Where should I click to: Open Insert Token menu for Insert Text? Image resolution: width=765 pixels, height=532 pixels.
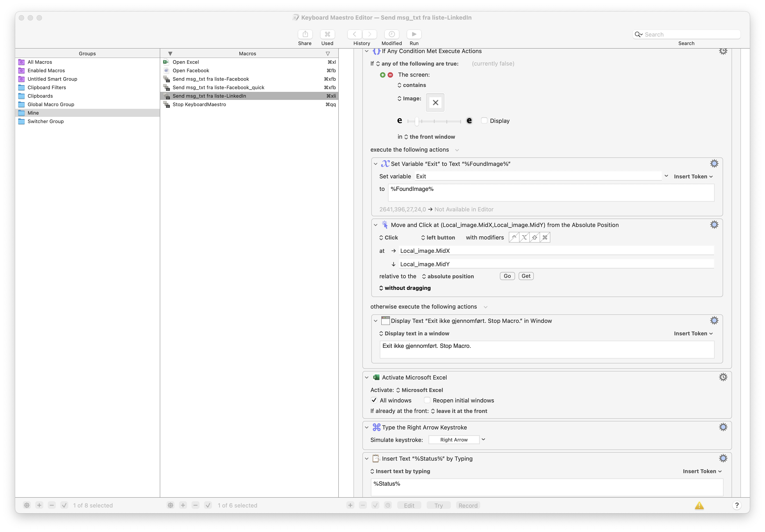click(702, 471)
